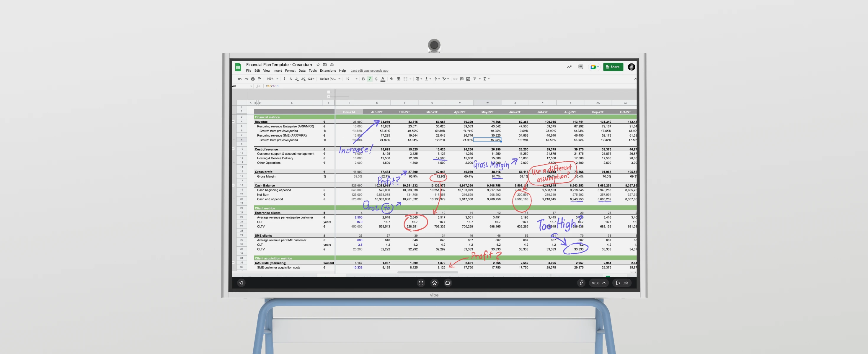Open the zoom 100% dropdown
Viewport: 868px width, 354px height.
coord(272,79)
